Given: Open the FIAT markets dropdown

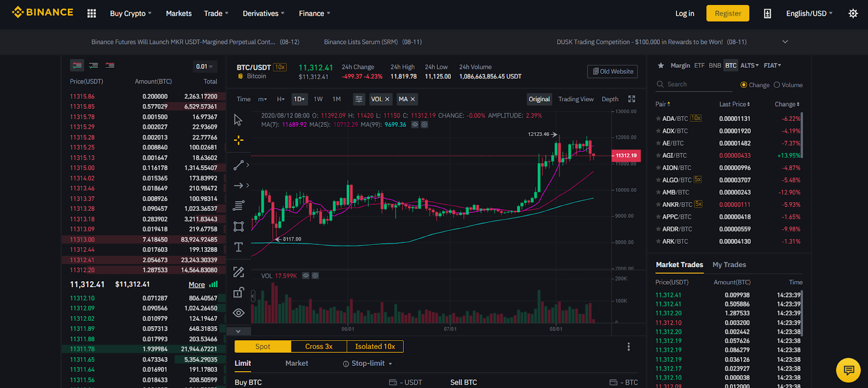Looking at the screenshot, I should (773, 66).
